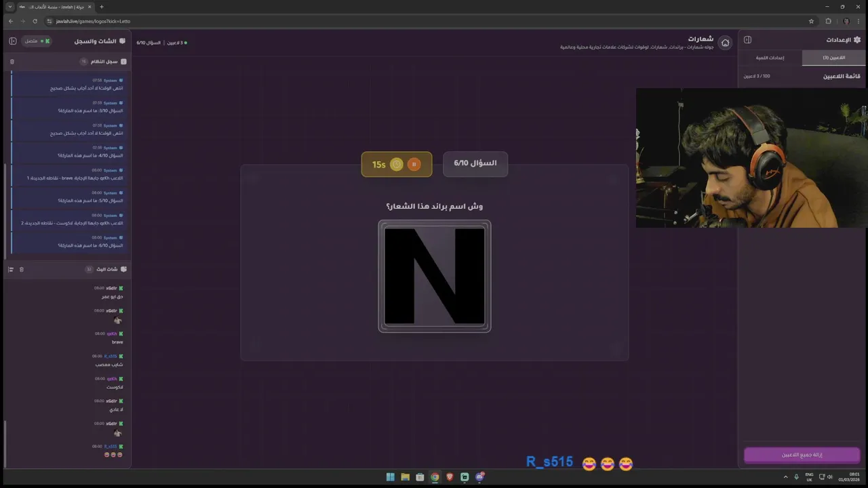Toggle the stream chat list layout icon
This screenshot has width=868, height=488.
pyautogui.click(x=11, y=270)
